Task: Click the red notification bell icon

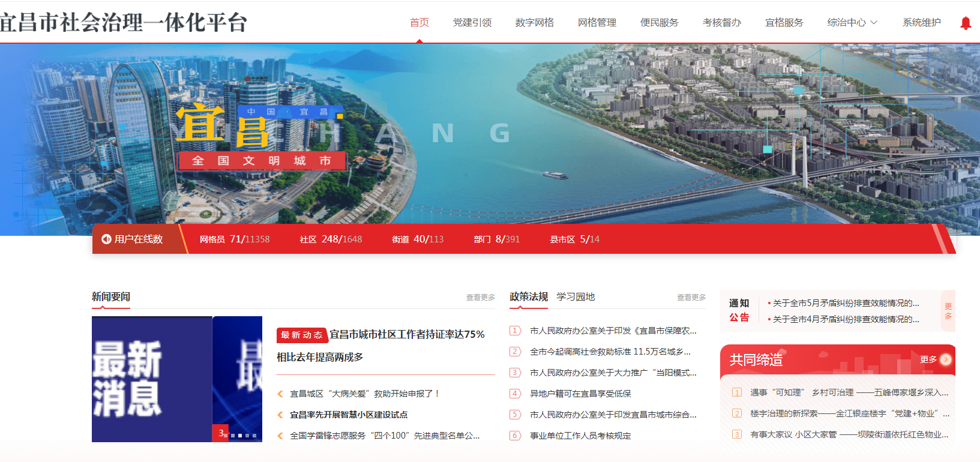Action: click(965, 23)
